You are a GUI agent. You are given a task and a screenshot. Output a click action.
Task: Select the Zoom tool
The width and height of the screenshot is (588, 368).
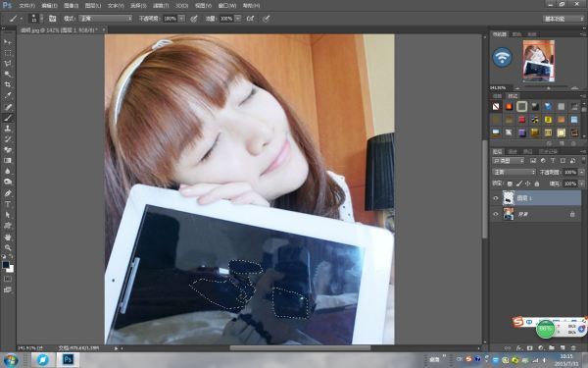point(8,248)
